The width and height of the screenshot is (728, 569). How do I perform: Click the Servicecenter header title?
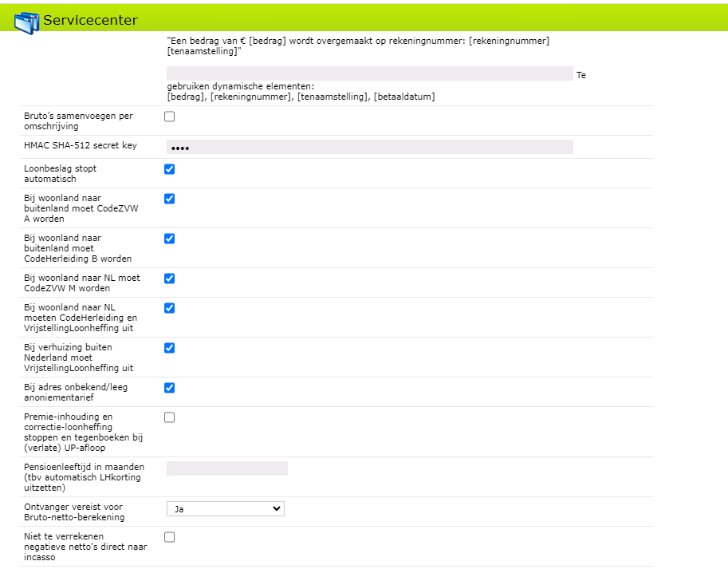coord(90,20)
